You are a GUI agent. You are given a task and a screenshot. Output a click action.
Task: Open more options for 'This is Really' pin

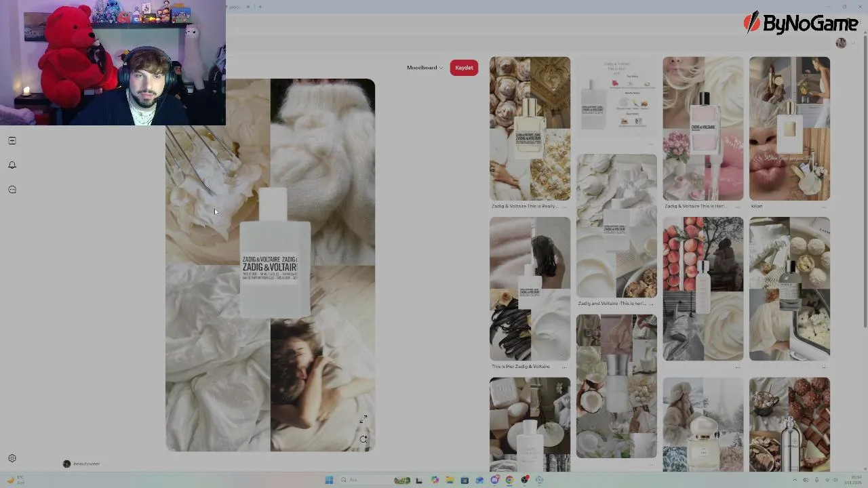[x=564, y=206]
